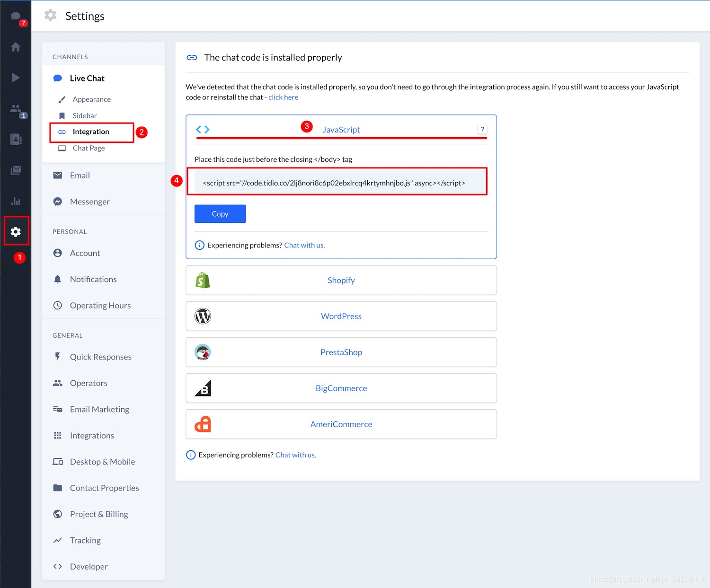
Task: Open visitors icon with 1 badge
Action: pyautogui.click(x=17, y=110)
